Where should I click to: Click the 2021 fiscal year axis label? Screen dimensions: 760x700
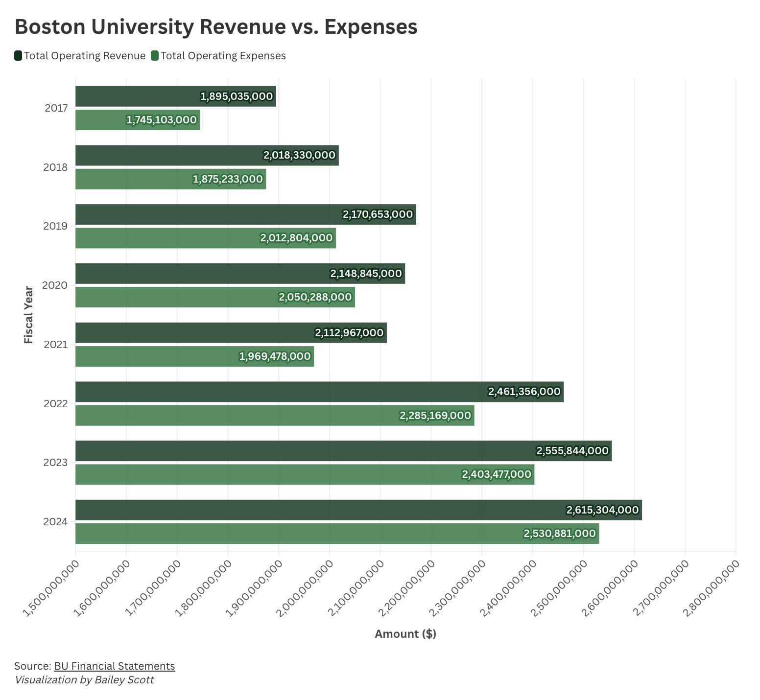[x=55, y=345]
